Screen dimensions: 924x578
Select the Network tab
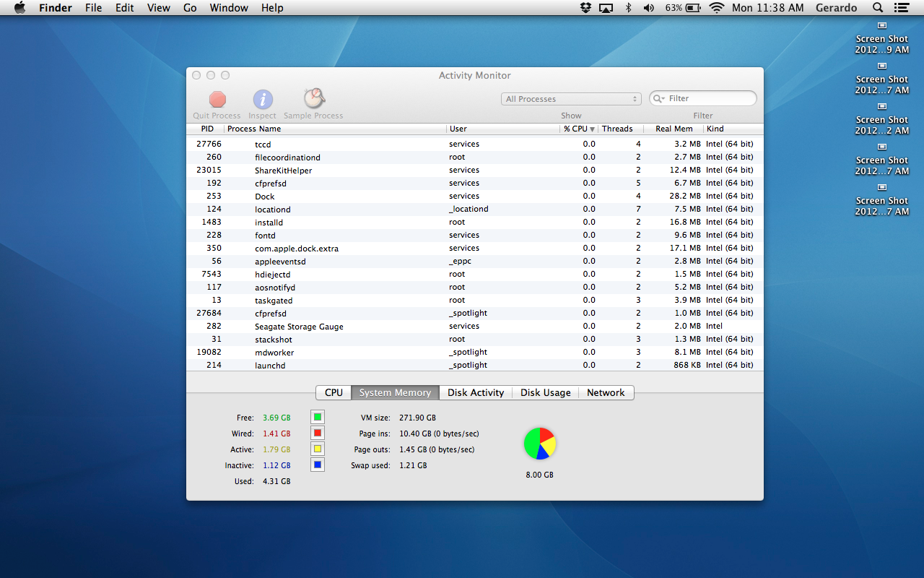tap(605, 392)
